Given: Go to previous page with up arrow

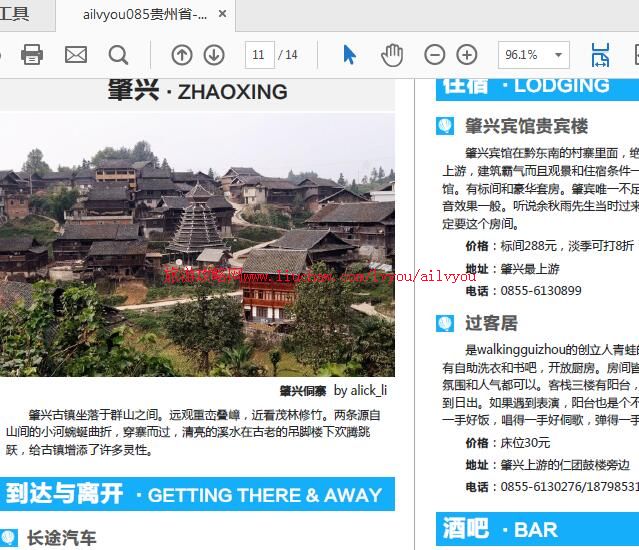Looking at the screenshot, I should (x=181, y=54).
